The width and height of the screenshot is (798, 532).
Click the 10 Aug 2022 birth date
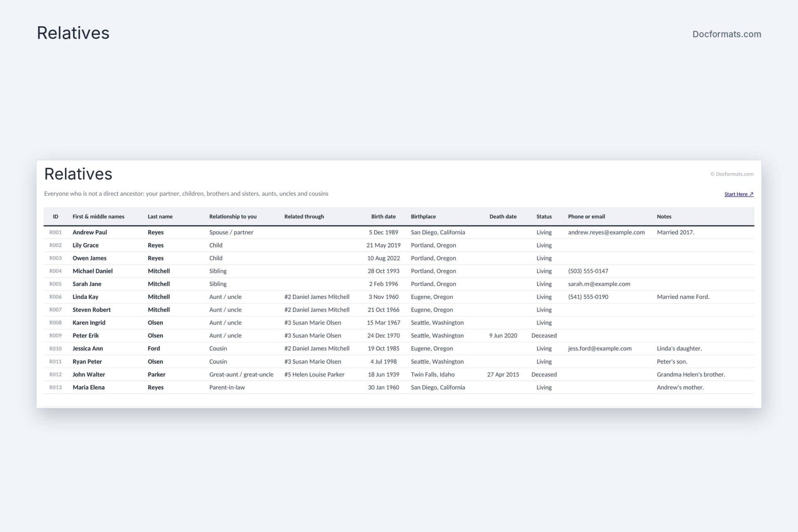(x=383, y=258)
